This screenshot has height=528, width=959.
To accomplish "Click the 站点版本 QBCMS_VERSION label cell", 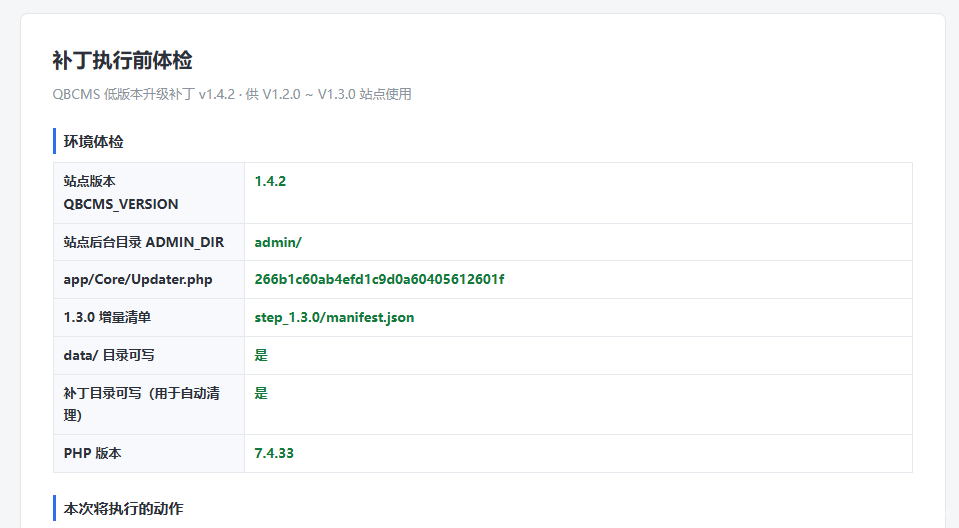I will (x=149, y=193).
